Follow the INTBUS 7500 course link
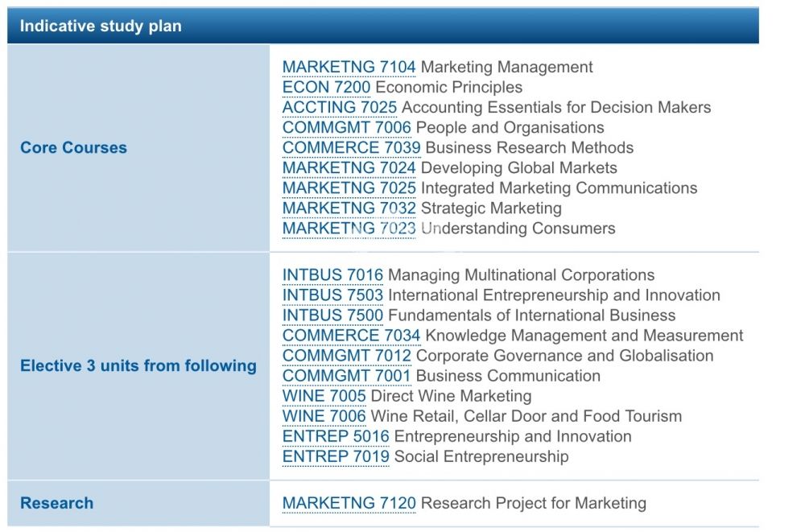The width and height of the screenshot is (805, 532). coord(332,315)
